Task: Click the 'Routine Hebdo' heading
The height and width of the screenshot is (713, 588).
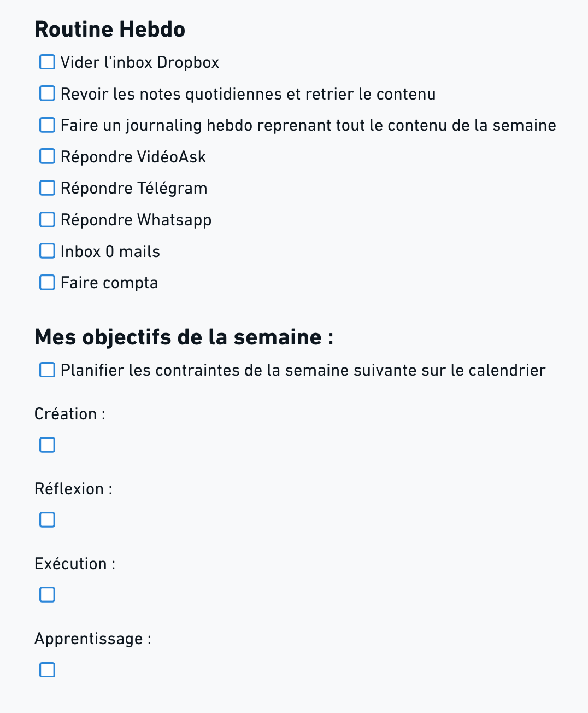Action: [110, 30]
